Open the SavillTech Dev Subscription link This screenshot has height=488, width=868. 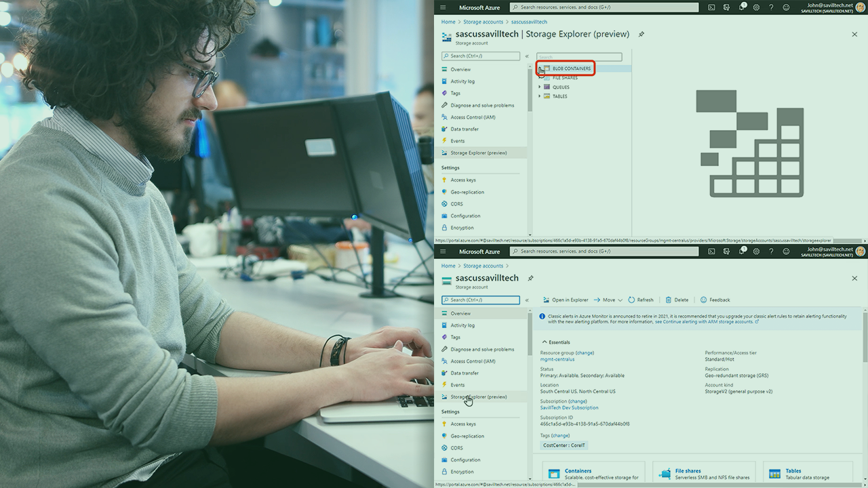click(x=569, y=408)
